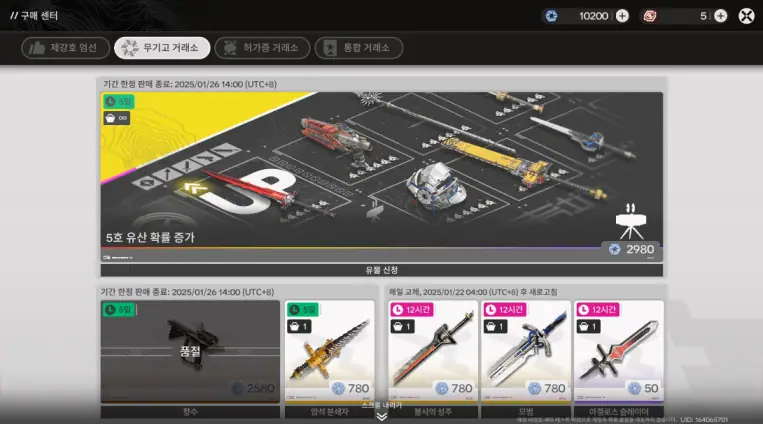Click the 780 price on 모범
Viewport: 763px width, 424px height.
[547, 388]
